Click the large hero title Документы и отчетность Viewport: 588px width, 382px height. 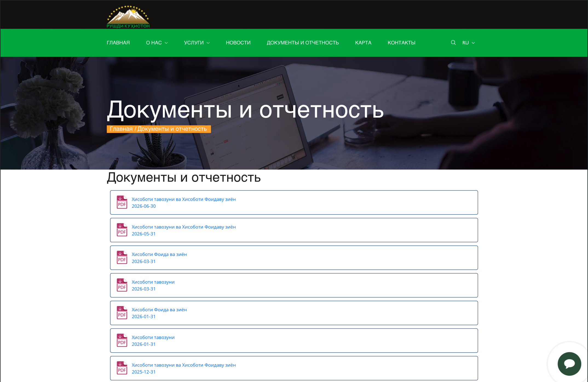point(245,110)
